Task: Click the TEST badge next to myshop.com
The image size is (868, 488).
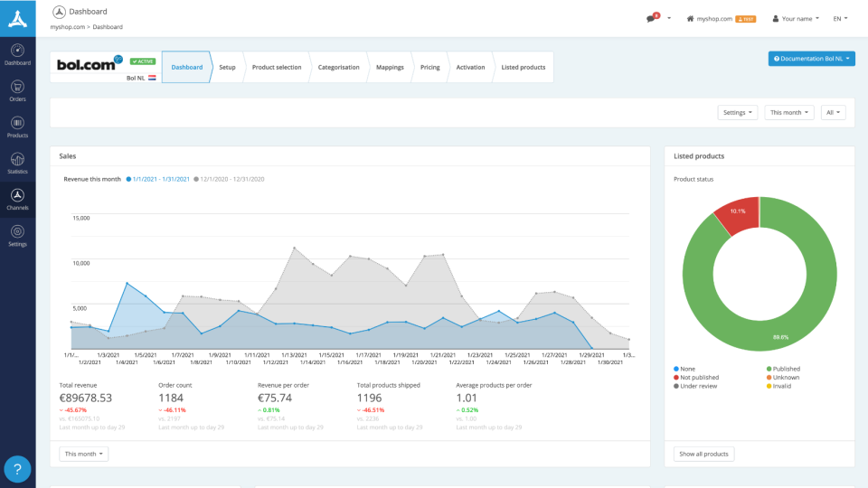Action: [x=746, y=19]
